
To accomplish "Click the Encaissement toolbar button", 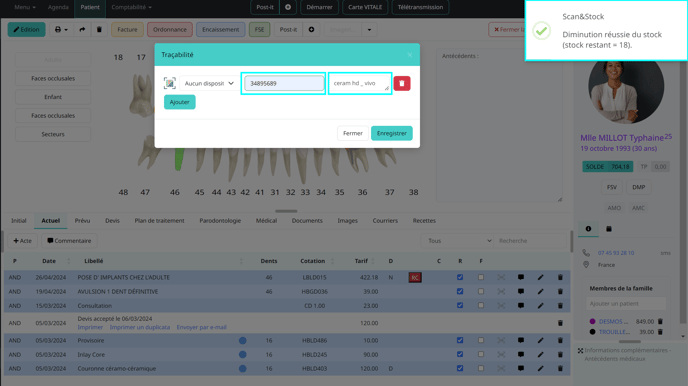I will pos(220,29).
